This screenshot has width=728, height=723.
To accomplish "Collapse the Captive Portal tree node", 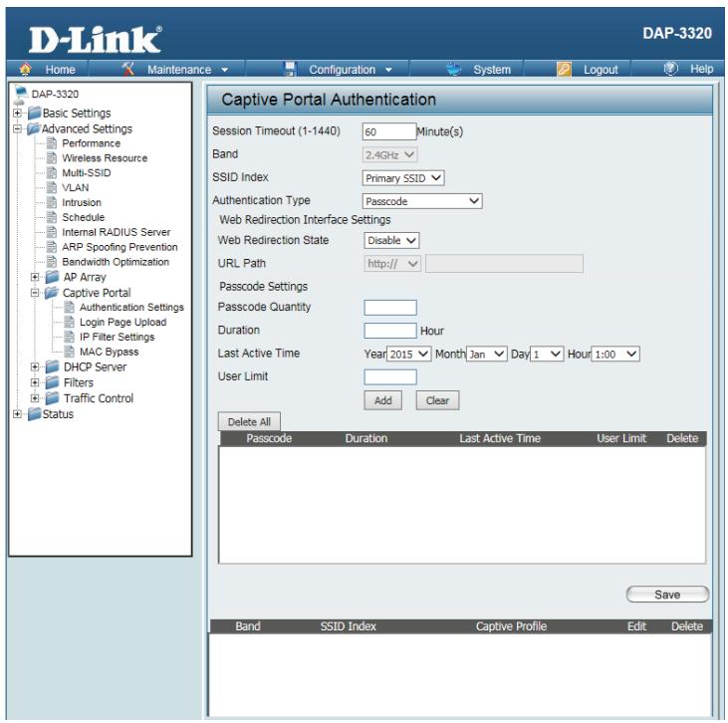I will [35, 293].
